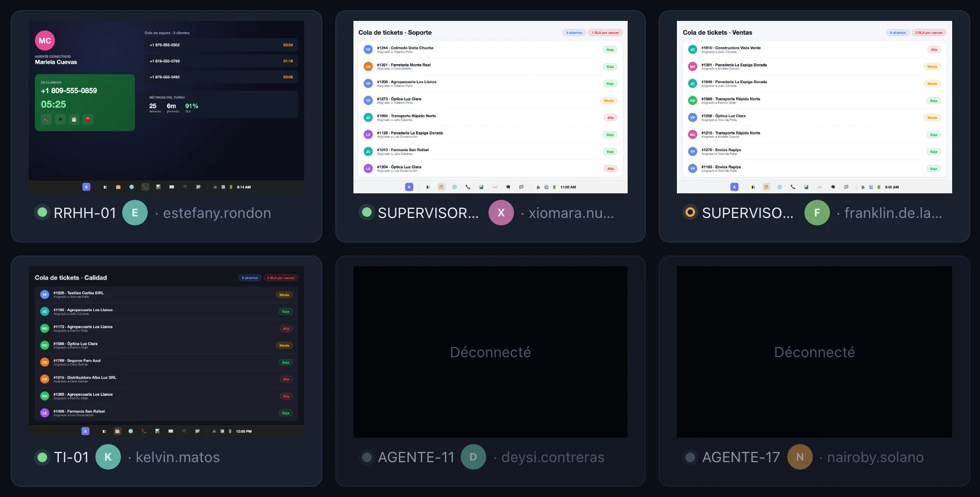
Task: Click ticket #1244 Colmado Doña Chucha in Soporte
Action: 491,50
